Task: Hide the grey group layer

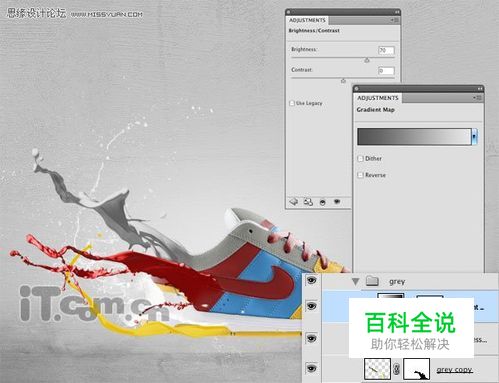Action: (x=311, y=281)
